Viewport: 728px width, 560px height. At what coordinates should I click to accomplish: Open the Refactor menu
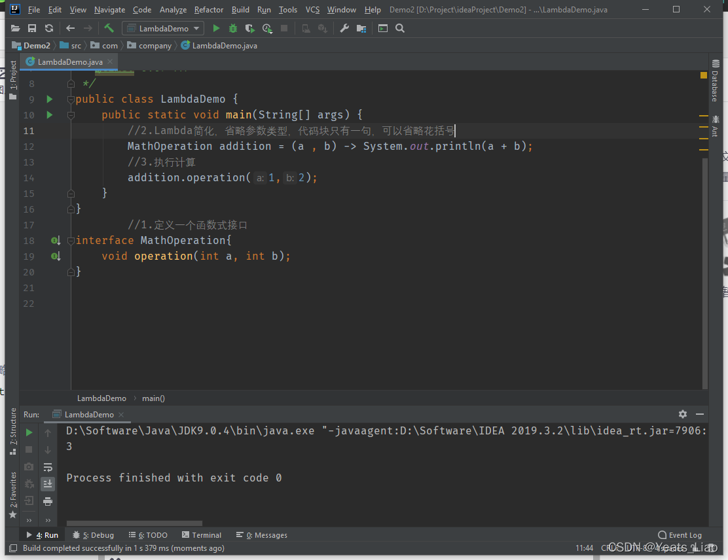[208, 10]
